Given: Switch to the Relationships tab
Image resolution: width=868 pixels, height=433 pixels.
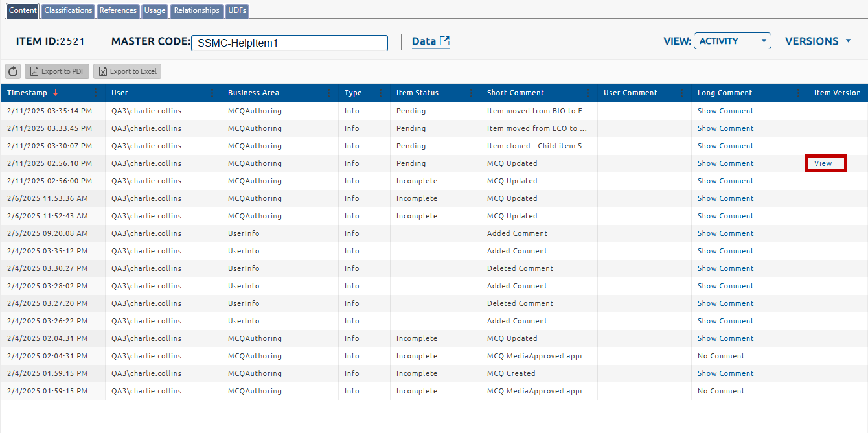Looking at the screenshot, I should click(x=197, y=10).
